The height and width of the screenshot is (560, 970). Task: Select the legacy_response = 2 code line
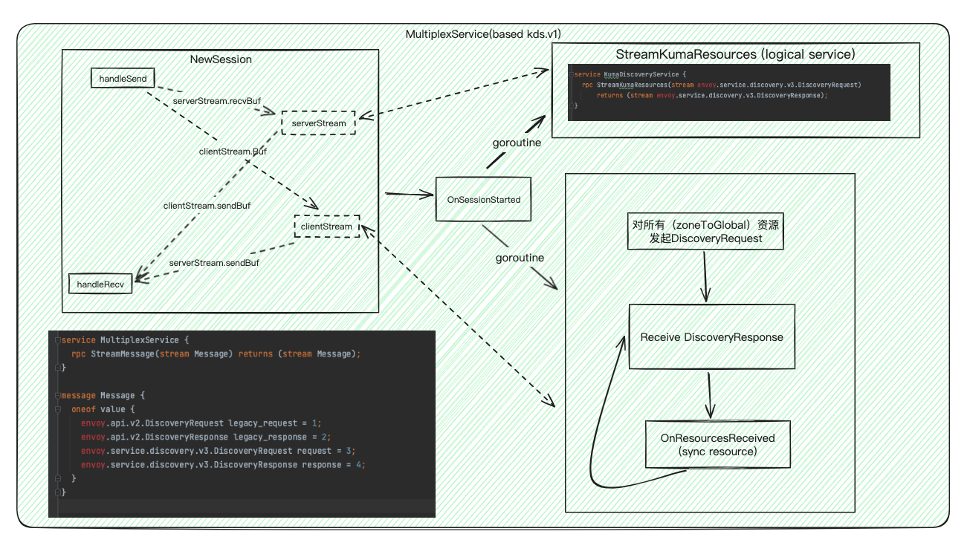(x=205, y=437)
